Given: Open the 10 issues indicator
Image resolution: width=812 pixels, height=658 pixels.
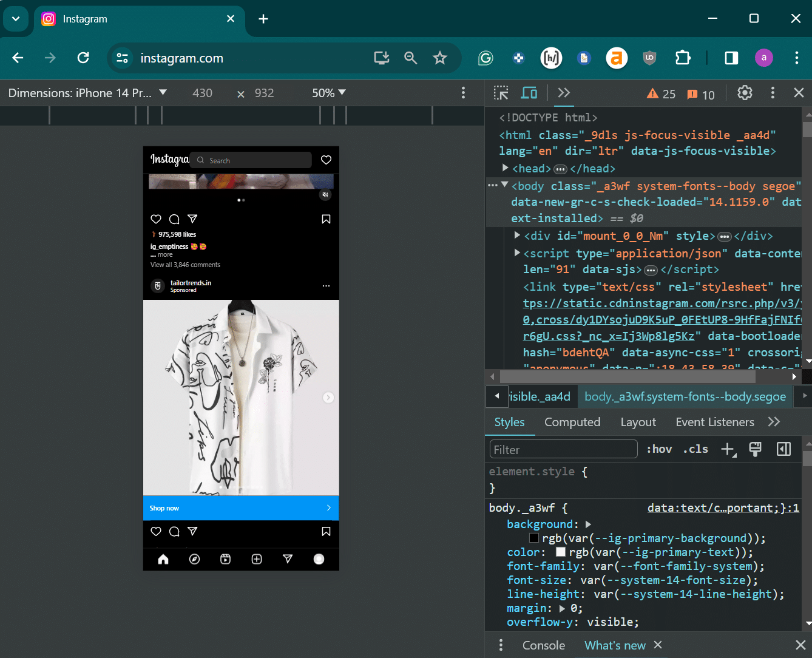Looking at the screenshot, I should pos(701,95).
